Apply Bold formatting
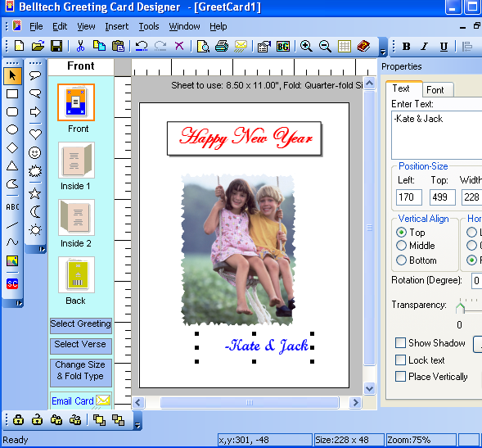482x448 pixels. 407,47
